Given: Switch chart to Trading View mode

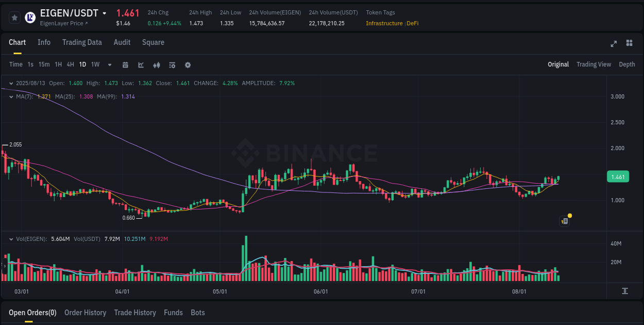Looking at the screenshot, I should click(594, 64).
